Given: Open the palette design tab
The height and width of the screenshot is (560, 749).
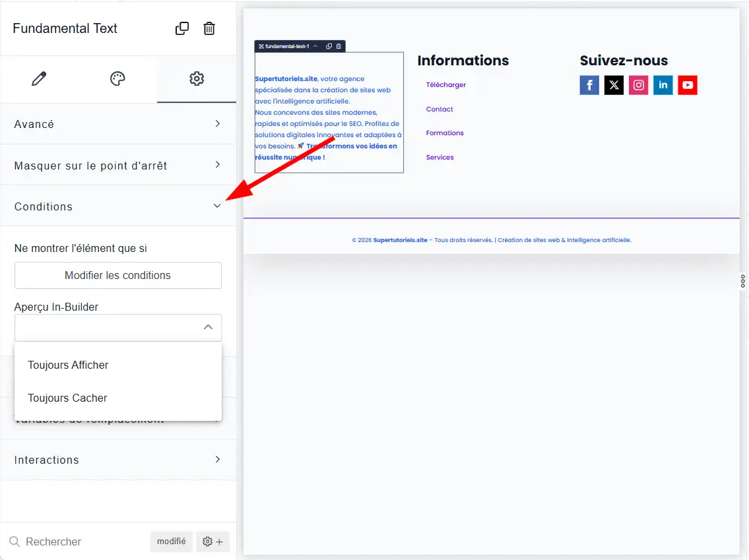Looking at the screenshot, I should [117, 78].
